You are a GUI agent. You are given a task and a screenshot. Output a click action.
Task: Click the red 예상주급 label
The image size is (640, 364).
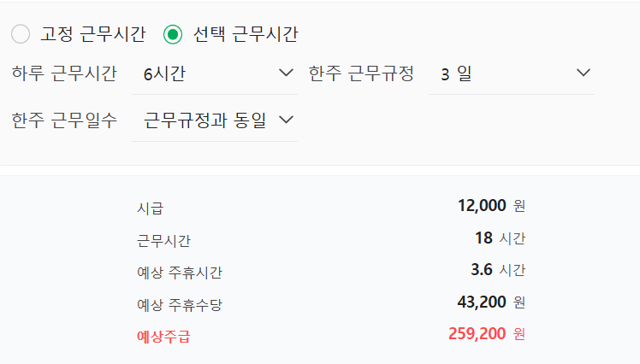pos(163,337)
